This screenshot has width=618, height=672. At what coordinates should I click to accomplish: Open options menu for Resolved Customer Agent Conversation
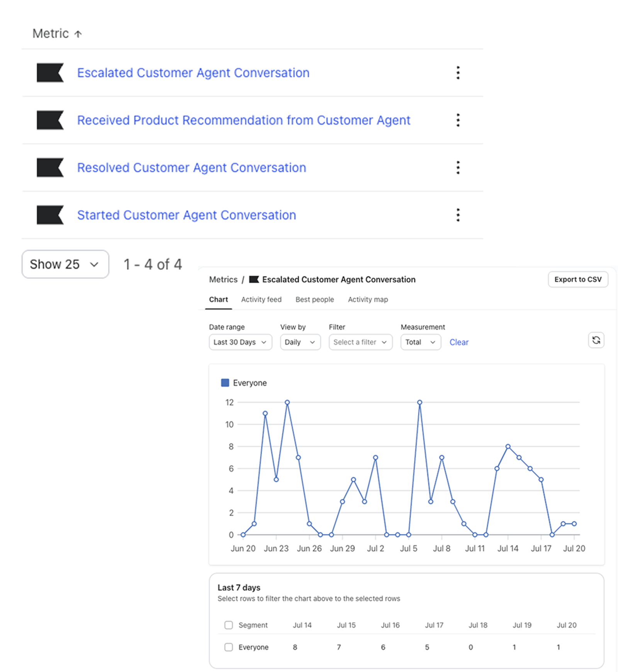(x=458, y=168)
